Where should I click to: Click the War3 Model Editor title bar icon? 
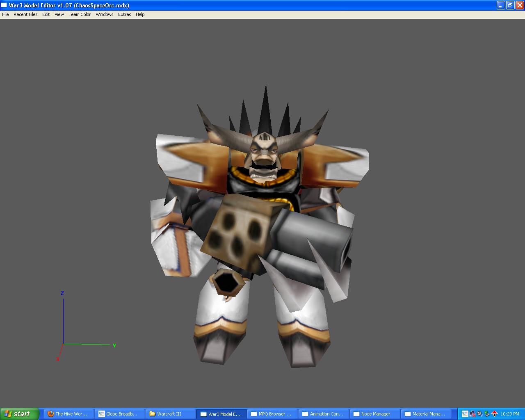click(x=4, y=5)
